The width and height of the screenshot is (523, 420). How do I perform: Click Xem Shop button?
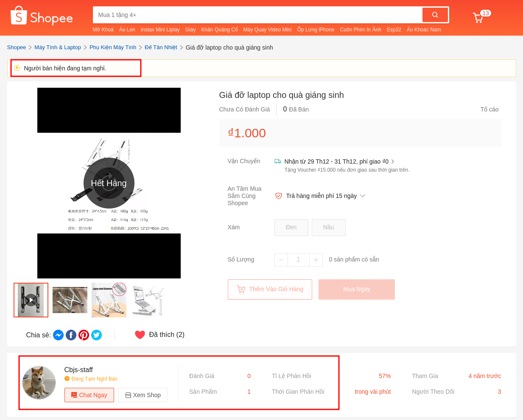coord(143,395)
